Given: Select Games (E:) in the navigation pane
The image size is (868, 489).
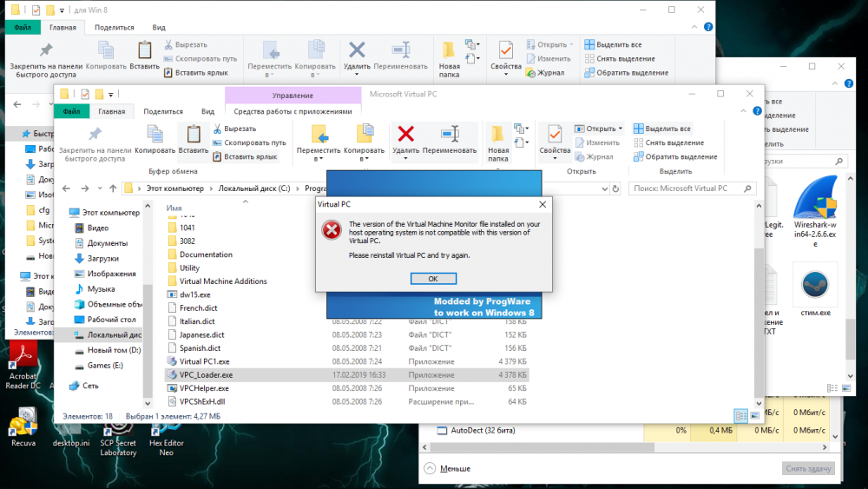Looking at the screenshot, I should 105,366.
